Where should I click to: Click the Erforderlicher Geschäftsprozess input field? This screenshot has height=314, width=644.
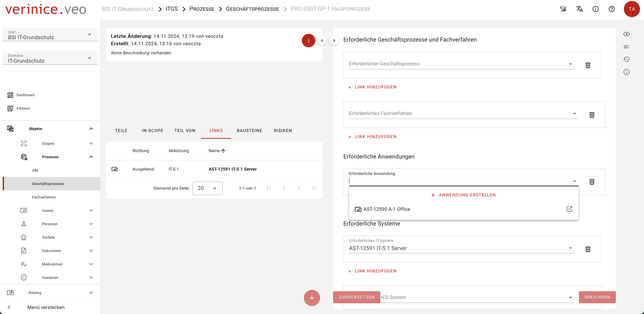coord(458,64)
